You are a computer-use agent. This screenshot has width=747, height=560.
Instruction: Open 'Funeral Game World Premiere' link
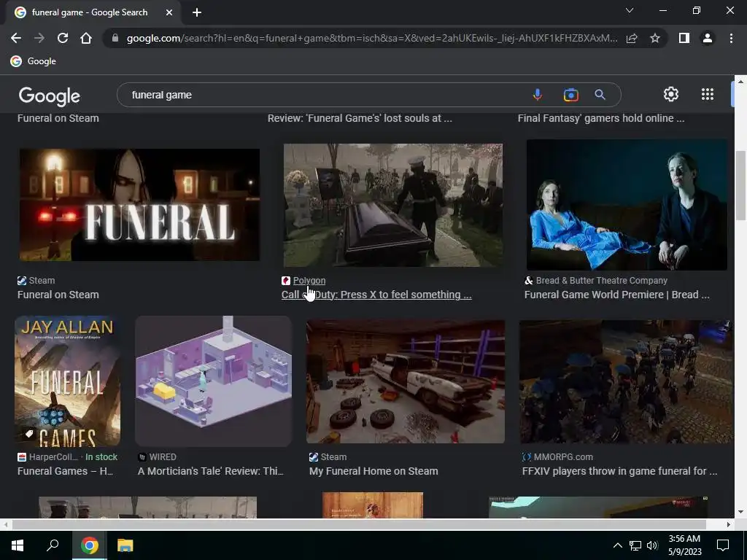(617, 295)
